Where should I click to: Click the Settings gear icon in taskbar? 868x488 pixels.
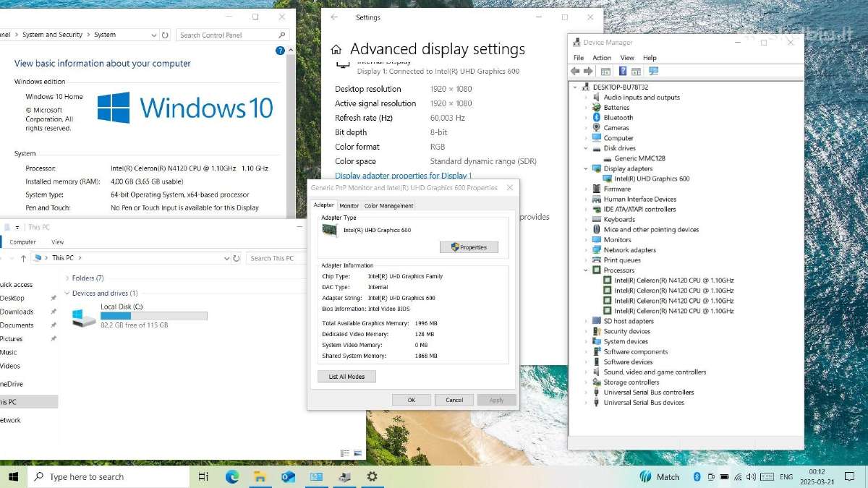[372, 476]
